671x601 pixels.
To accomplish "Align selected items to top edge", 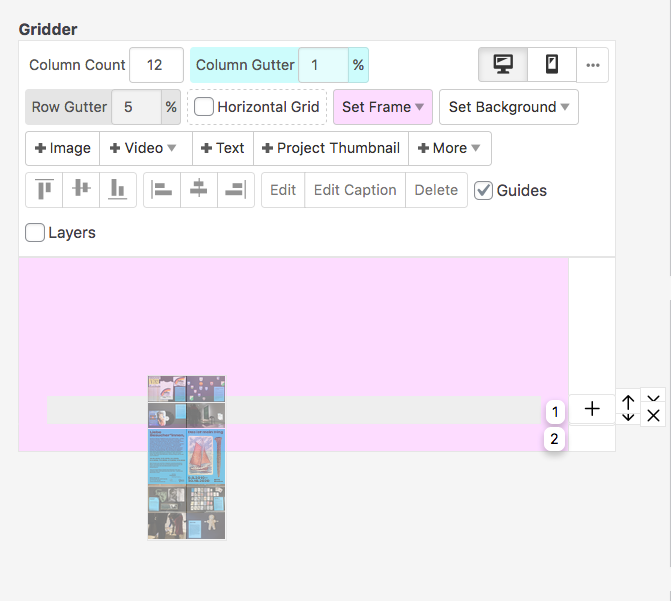I will tap(44, 190).
